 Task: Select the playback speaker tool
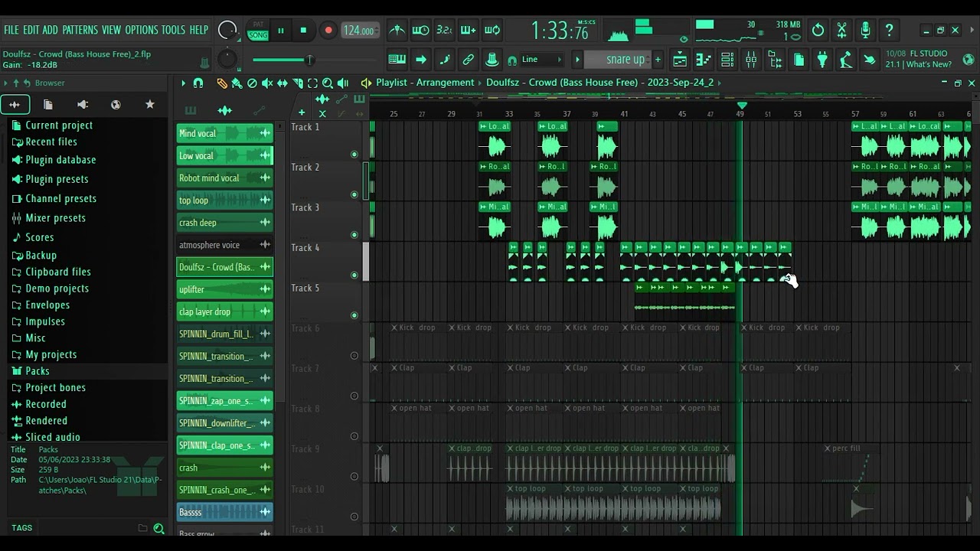343,83
